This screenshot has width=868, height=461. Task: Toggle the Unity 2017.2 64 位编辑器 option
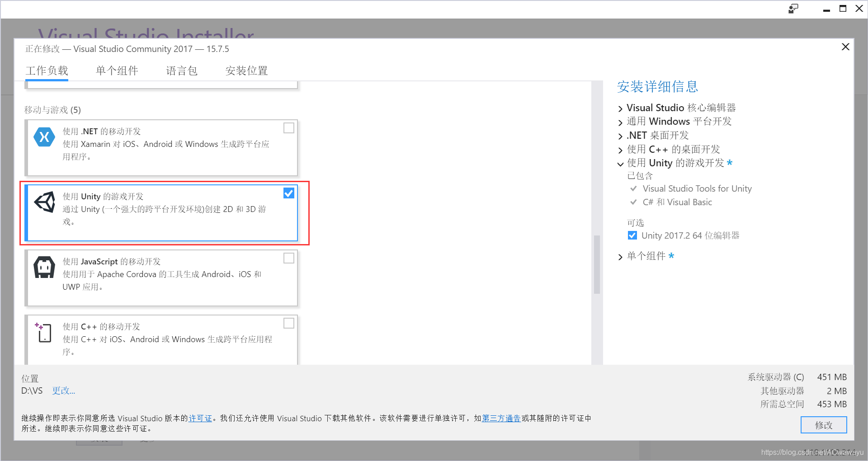tap(632, 235)
